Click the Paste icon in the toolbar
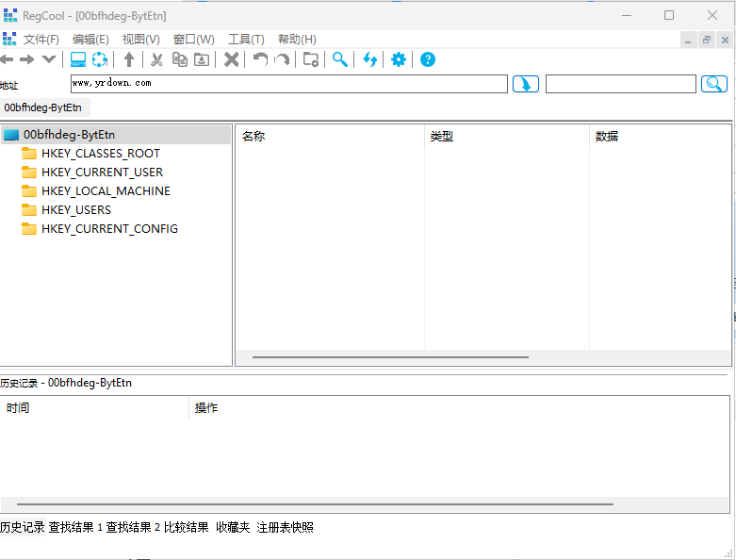This screenshot has height=560, width=736. click(x=202, y=59)
